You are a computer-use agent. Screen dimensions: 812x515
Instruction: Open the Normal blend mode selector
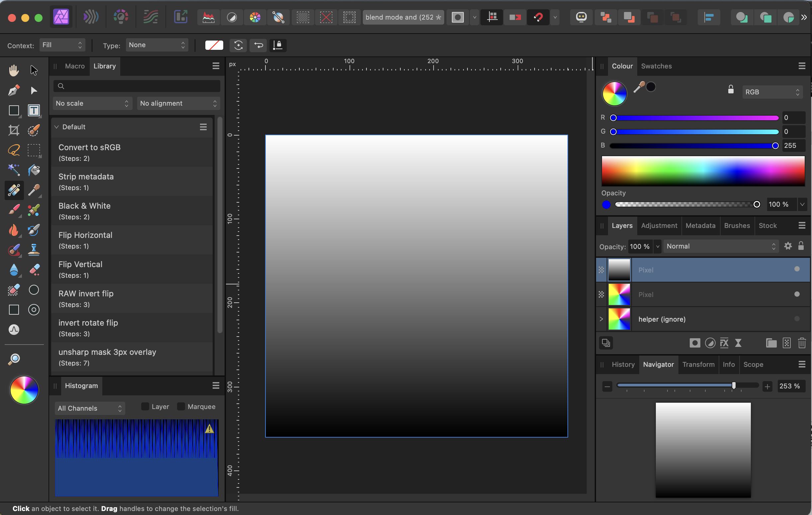pyautogui.click(x=721, y=246)
